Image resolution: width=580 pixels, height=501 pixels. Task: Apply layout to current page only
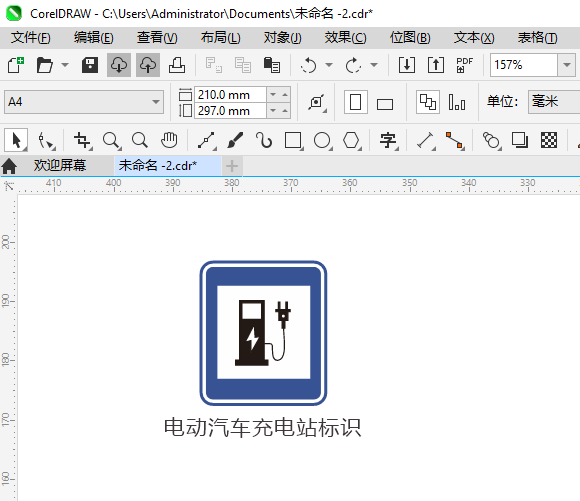point(457,102)
